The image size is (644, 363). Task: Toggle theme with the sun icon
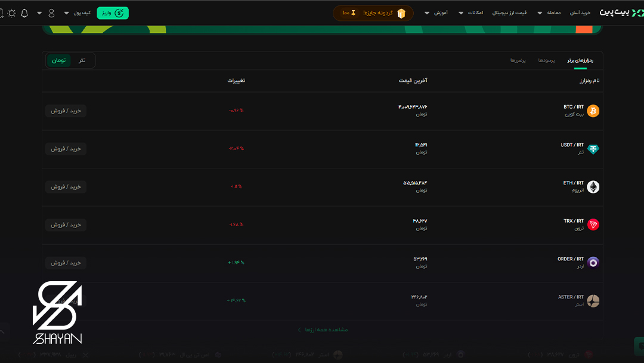11,12
